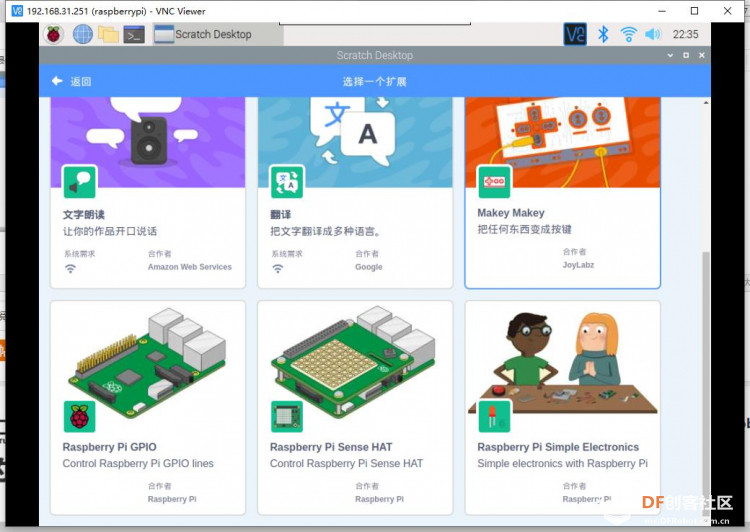This screenshot has width=750, height=532.
Task: Click the Google collaborator text
Action: point(369,267)
